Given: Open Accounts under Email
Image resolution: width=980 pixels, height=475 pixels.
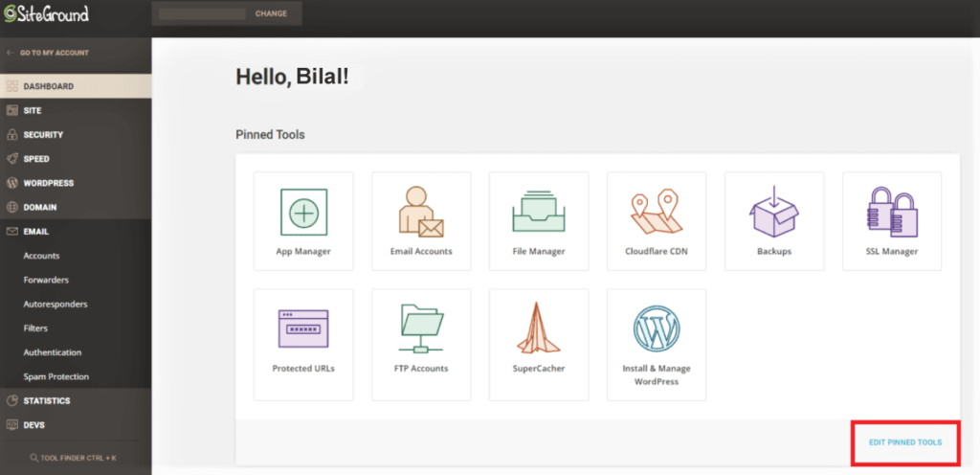Looking at the screenshot, I should tap(41, 256).
